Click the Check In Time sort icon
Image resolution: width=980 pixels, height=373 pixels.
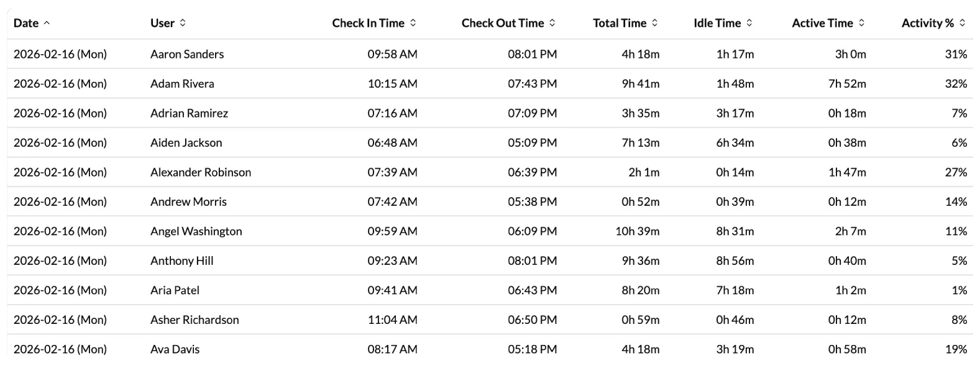point(411,22)
